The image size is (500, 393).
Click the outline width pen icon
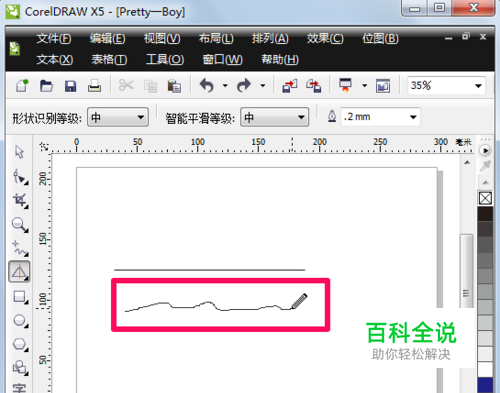[x=332, y=116]
